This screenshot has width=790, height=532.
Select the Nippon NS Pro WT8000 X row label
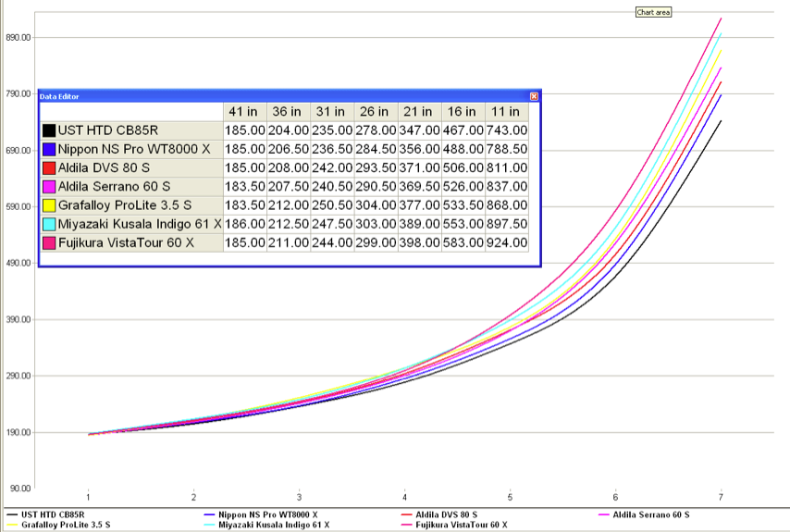tap(131, 150)
